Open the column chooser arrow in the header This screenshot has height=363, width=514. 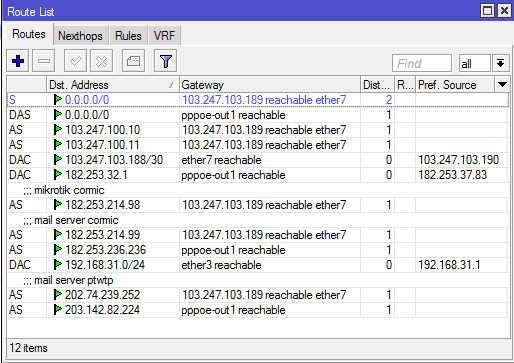(502, 84)
